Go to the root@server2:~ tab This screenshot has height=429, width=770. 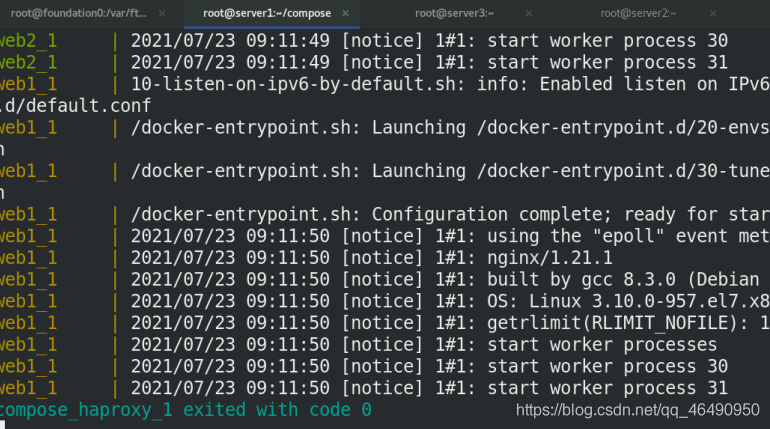tap(638, 13)
